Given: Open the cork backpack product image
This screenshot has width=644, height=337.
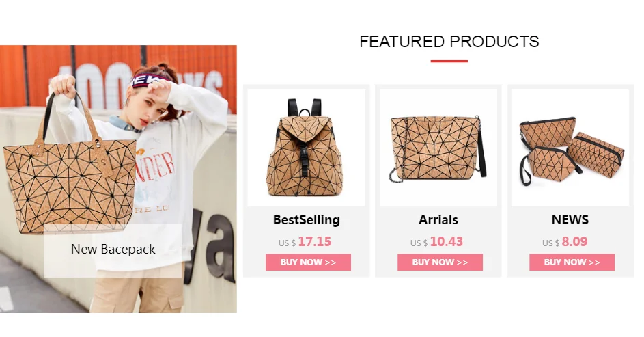Looking at the screenshot, I should pyautogui.click(x=307, y=148).
